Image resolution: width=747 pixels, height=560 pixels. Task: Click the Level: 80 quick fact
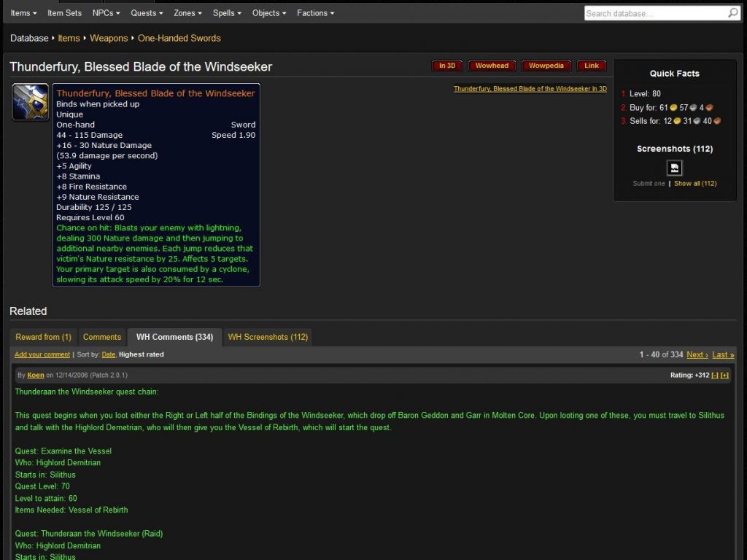coord(645,93)
